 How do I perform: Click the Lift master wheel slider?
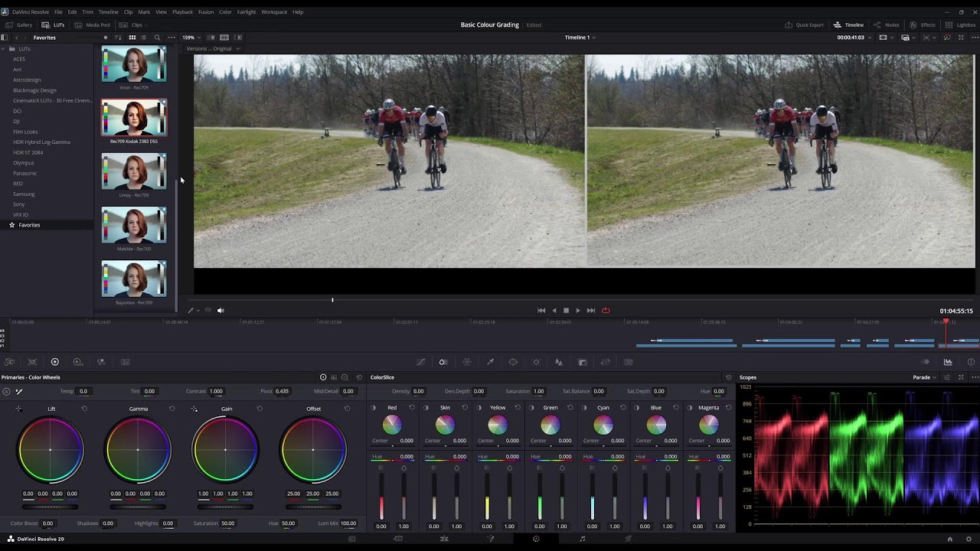(51, 507)
